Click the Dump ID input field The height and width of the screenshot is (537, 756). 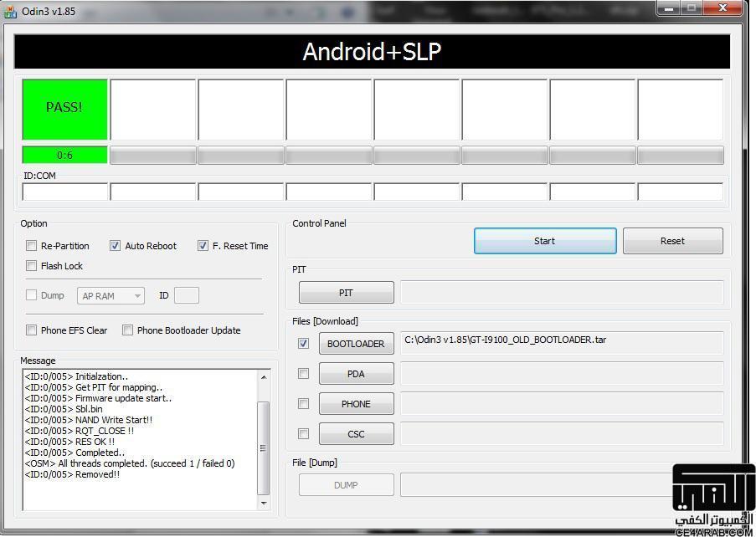[187, 296]
